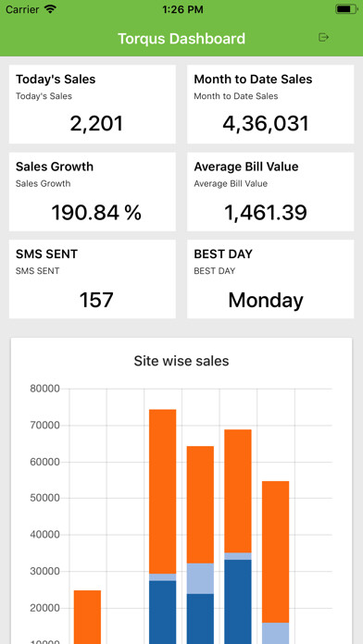
Task: Tap light blue segment of 64000 bar
Action: click(x=200, y=578)
